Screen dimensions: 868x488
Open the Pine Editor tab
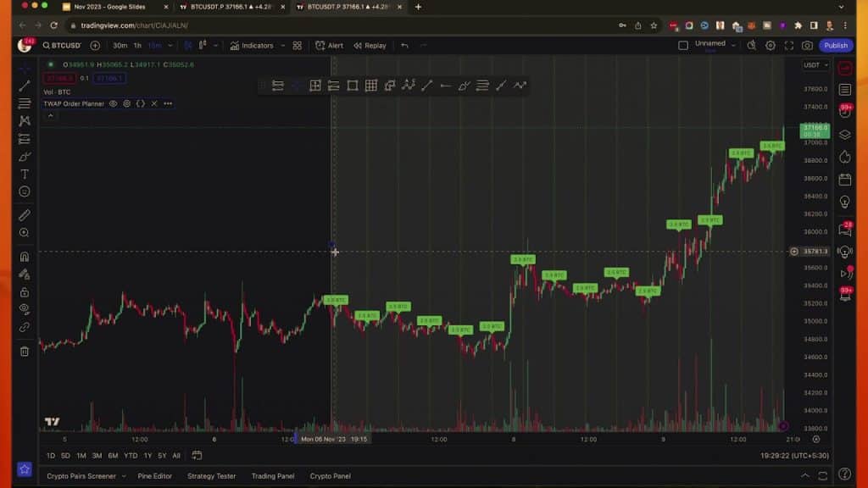pyautogui.click(x=154, y=476)
